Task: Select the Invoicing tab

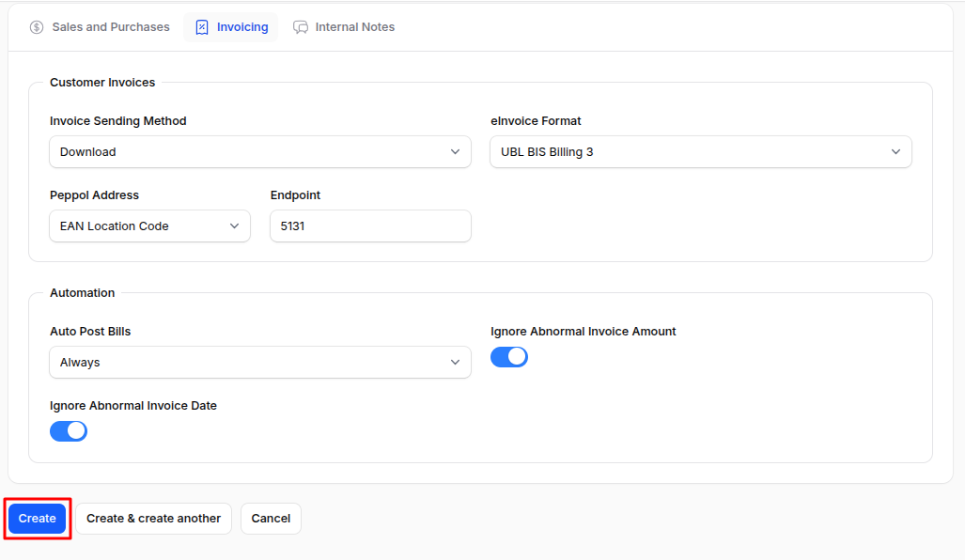Action: click(x=230, y=26)
